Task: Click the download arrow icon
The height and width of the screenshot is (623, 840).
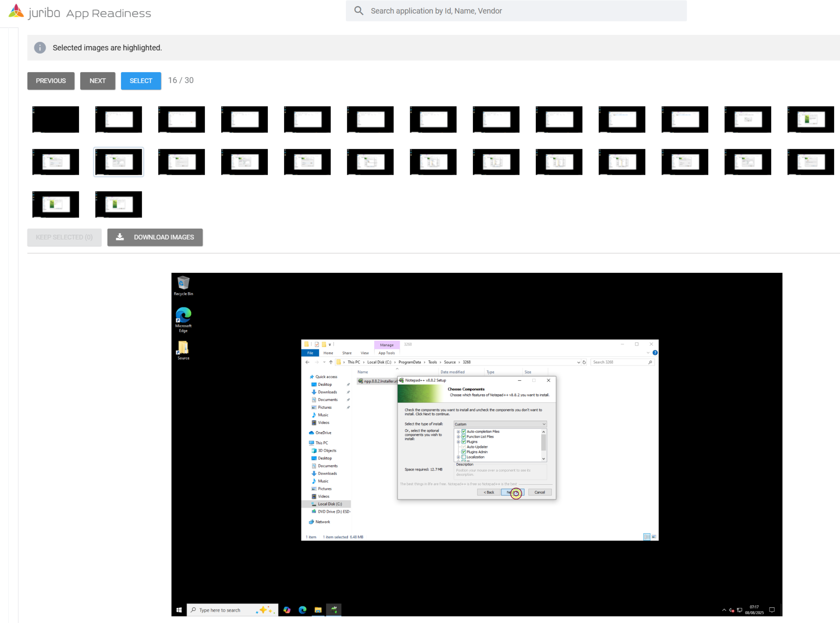Action: coord(120,237)
